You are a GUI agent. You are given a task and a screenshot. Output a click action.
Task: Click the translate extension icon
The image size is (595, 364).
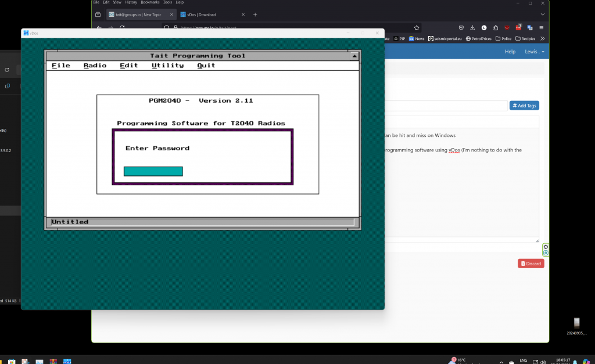coord(529,27)
